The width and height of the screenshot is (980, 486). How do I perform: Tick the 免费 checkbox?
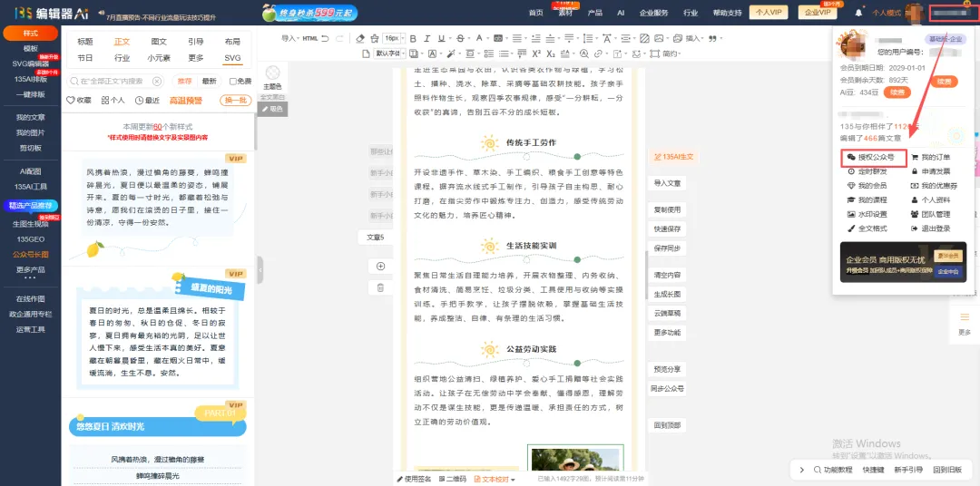pos(232,82)
